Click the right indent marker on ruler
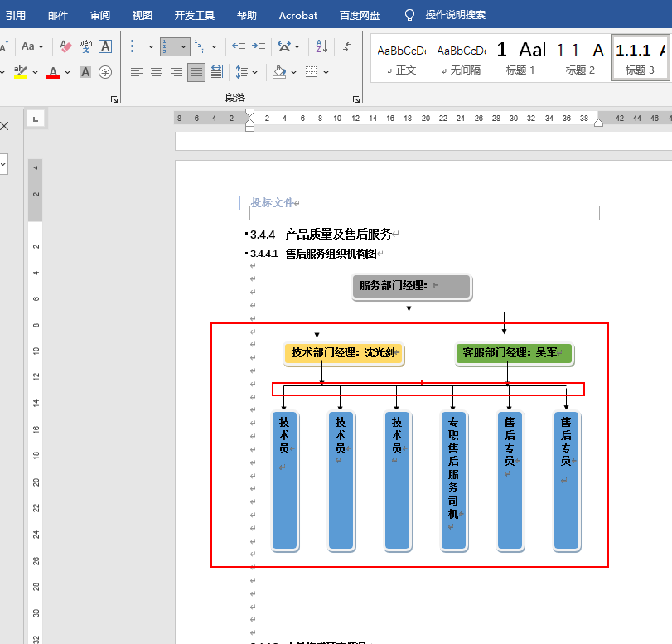 pos(599,123)
